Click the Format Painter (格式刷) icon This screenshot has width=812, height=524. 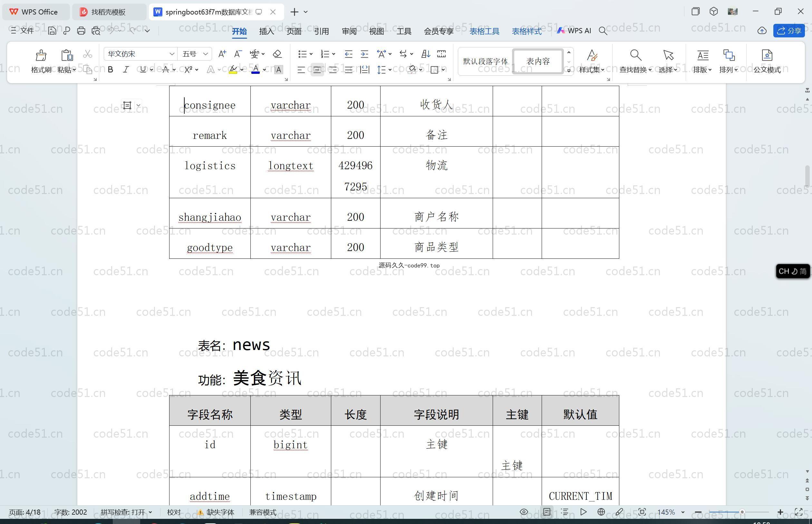point(41,55)
